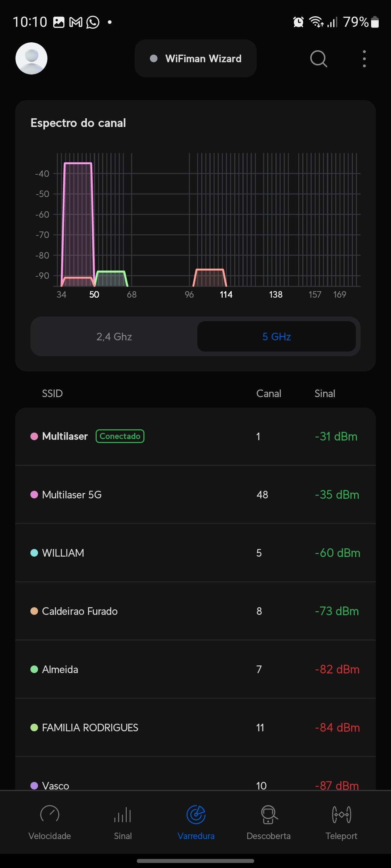Open the Velocidade speed test tab
This screenshot has width=391, height=868.
[50, 822]
